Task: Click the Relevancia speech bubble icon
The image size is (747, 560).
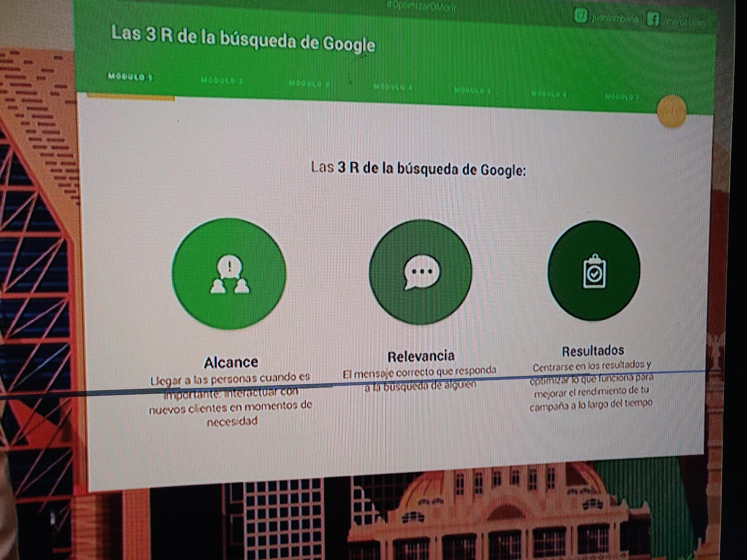Action: pyautogui.click(x=421, y=272)
